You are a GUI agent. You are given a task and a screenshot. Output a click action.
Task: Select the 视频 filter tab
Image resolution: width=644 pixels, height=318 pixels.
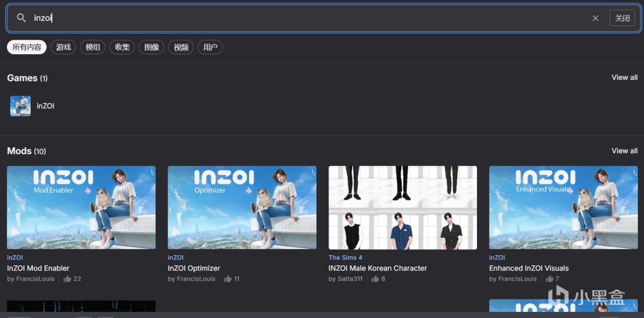point(181,47)
